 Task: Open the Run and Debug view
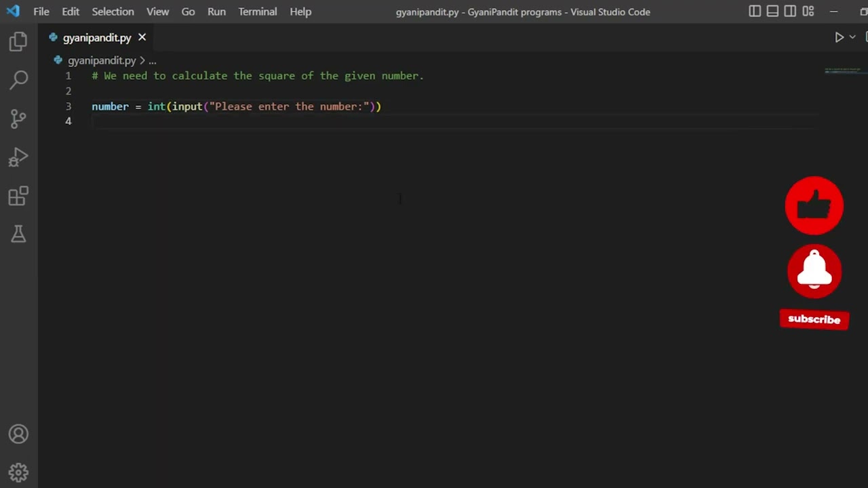pos(18,158)
